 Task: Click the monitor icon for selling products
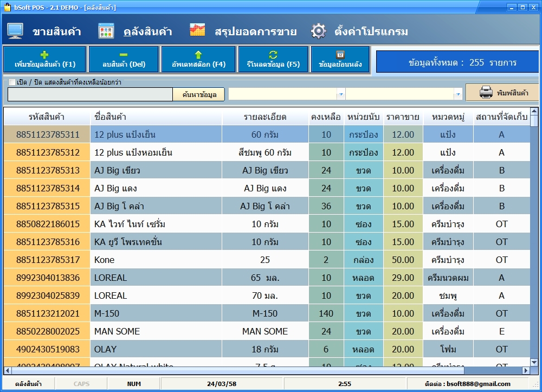coord(15,31)
